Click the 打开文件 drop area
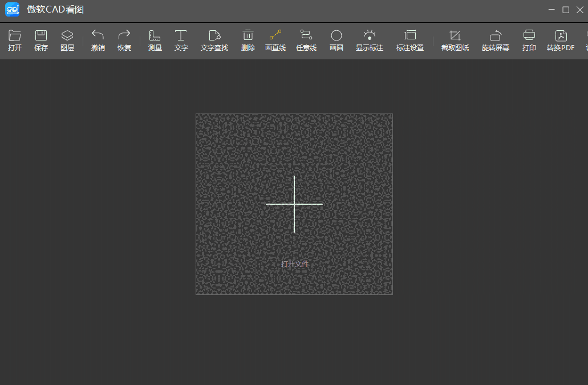 click(294, 204)
